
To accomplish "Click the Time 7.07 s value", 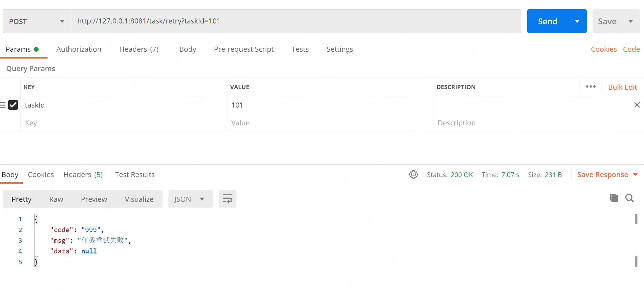I will (x=510, y=175).
